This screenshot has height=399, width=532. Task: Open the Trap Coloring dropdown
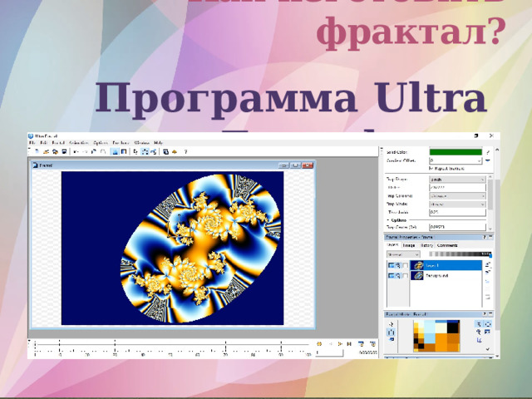tap(457, 196)
